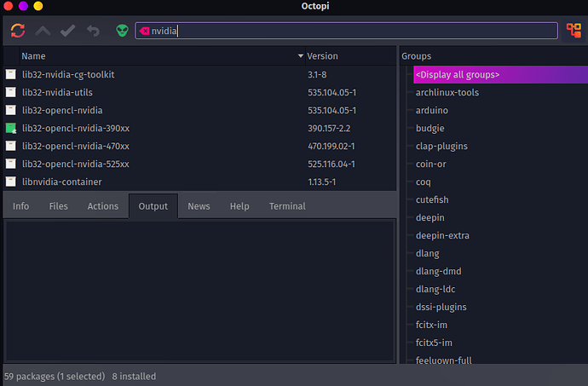Image resolution: width=588 pixels, height=386 pixels.
Task: Click the 59 packages status bar text
Action: [55, 377]
